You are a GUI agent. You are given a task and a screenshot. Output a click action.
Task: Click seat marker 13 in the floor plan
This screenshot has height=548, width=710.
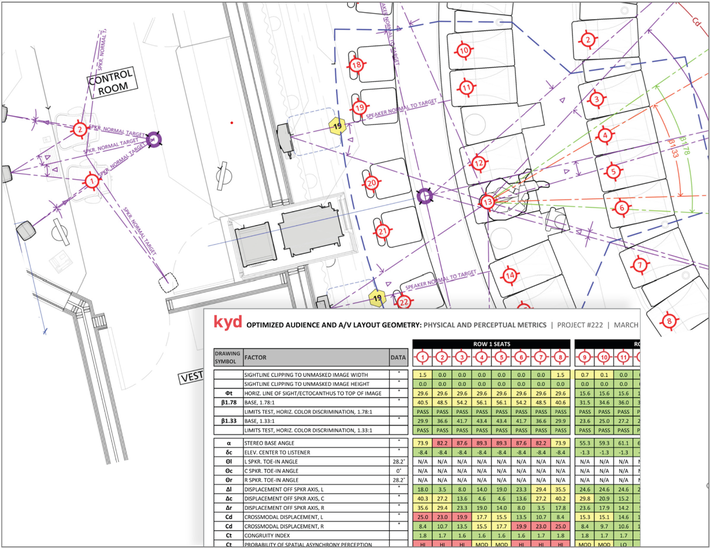[487, 201]
